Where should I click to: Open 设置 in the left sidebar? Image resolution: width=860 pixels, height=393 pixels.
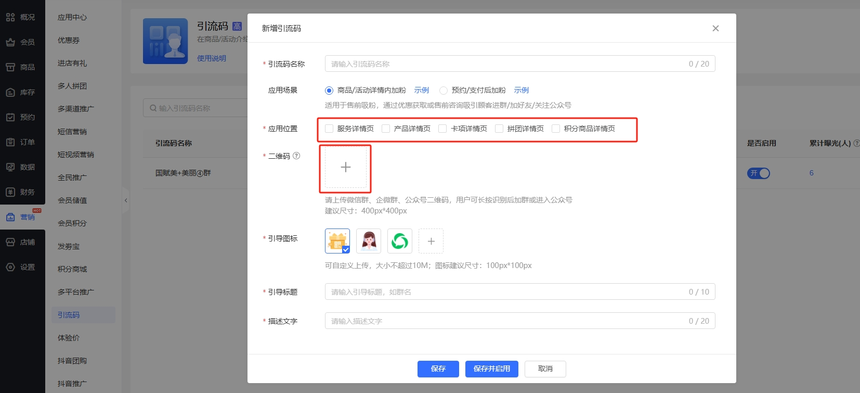point(21,267)
